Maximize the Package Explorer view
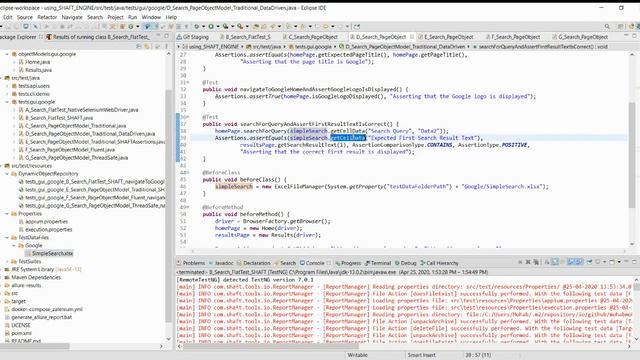Image resolution: width=640 pixels, height=360 pixels. click(x=167, y=36)
